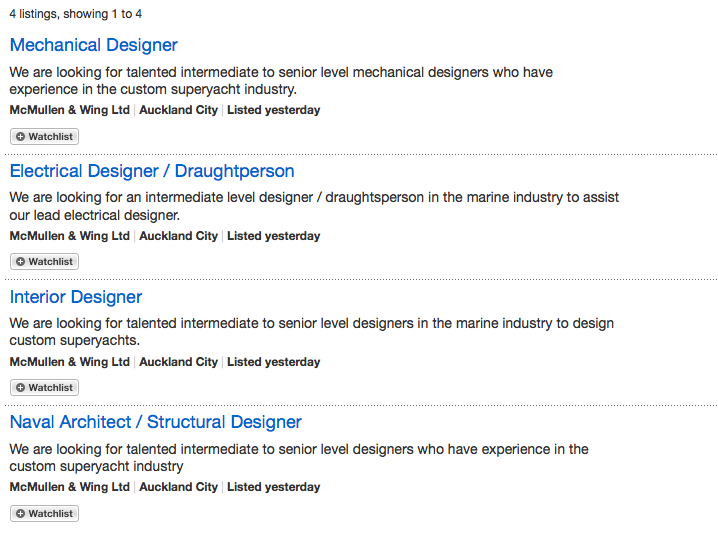Click Listed yesterday under Interior Designer
Screen dimensions: 718x539
point(273,362)
